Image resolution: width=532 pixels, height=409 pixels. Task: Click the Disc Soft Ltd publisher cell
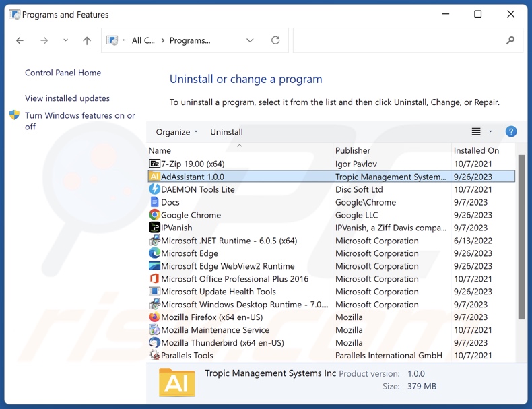(x=359, y=189)
